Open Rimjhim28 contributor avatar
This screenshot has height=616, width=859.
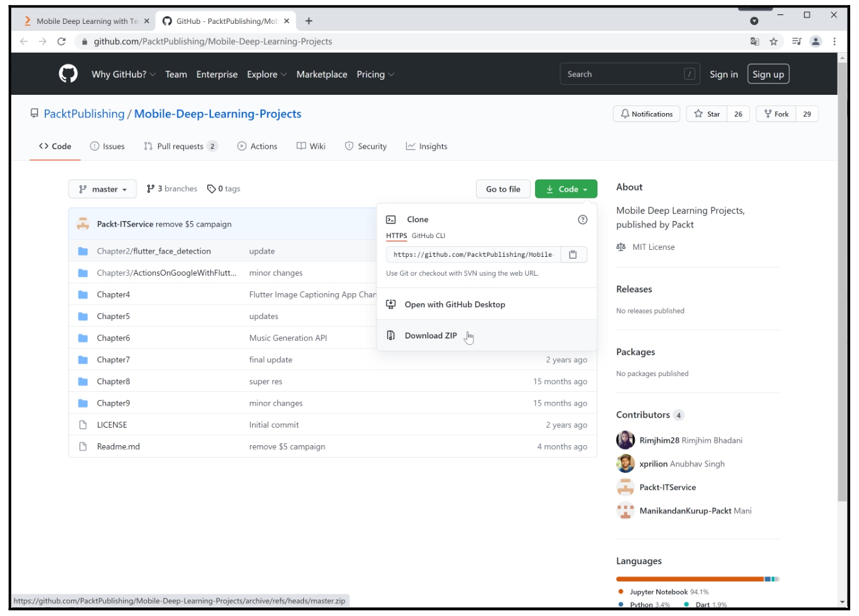625,440
